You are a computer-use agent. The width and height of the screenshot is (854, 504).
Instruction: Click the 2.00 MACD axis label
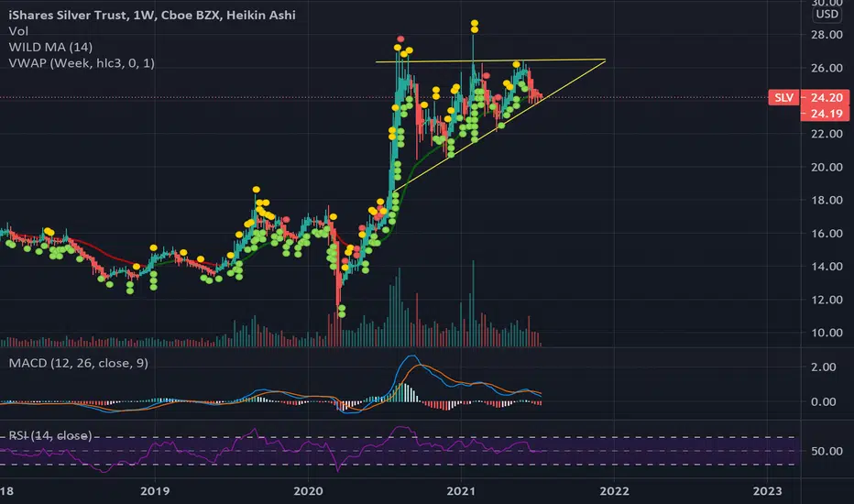(x=823, y=367)
